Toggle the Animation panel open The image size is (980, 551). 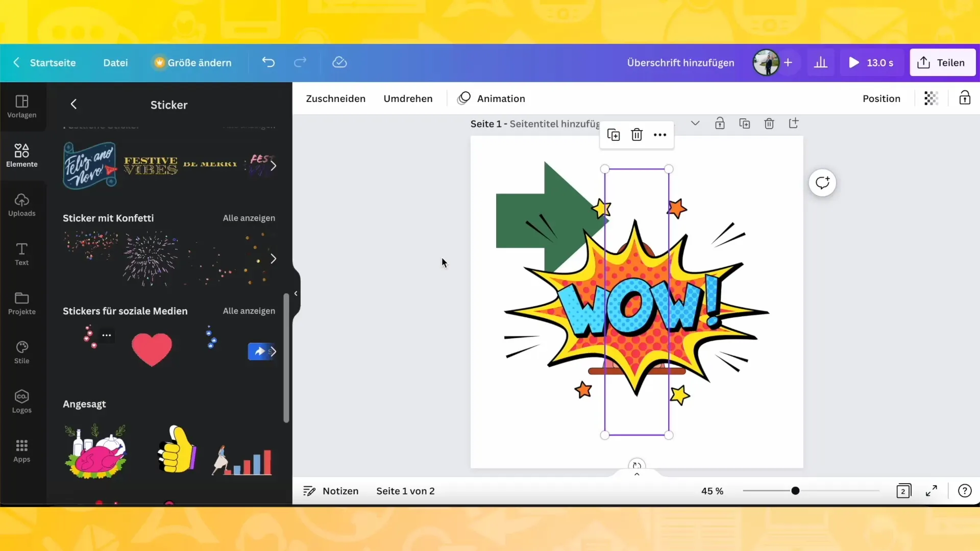tap(491, 98)
